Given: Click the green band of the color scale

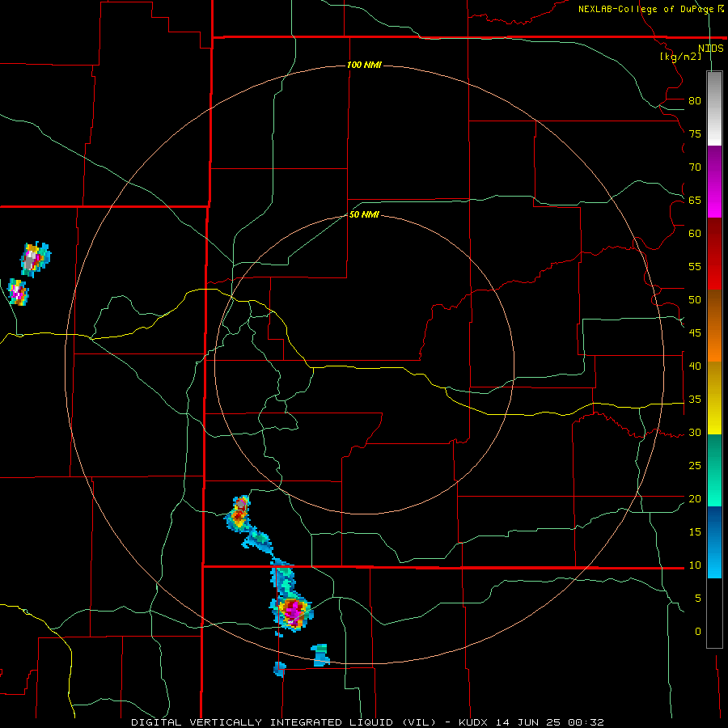Looking at the screenshot, I should point(714,470).
